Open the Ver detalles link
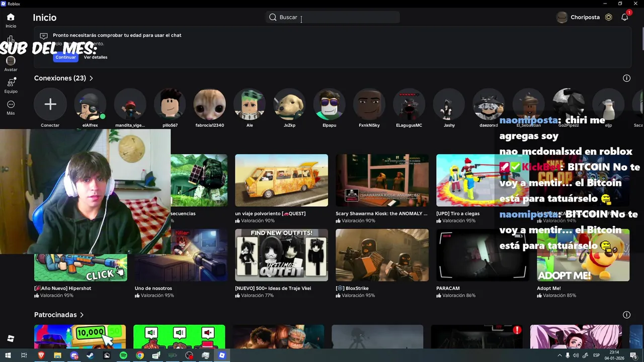The image size is (644, 362). [96, 57]
